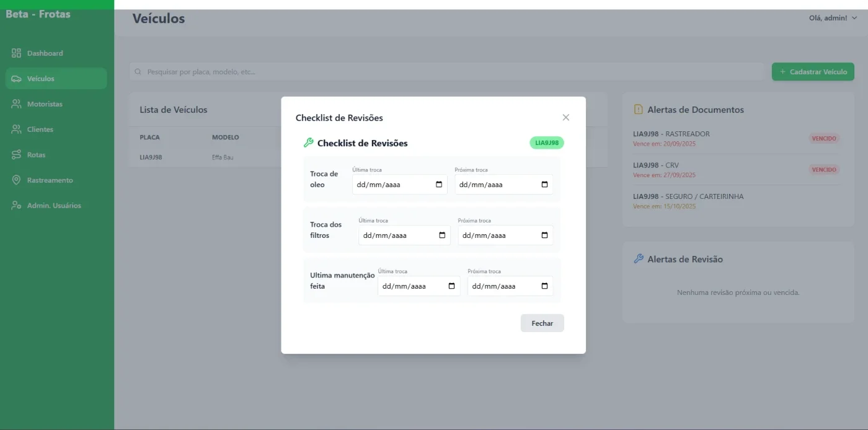The height and width of the screenshot is (430, 868).
Task: Click the Alertas de Revisão wrench icon
Action: (639, 259)
